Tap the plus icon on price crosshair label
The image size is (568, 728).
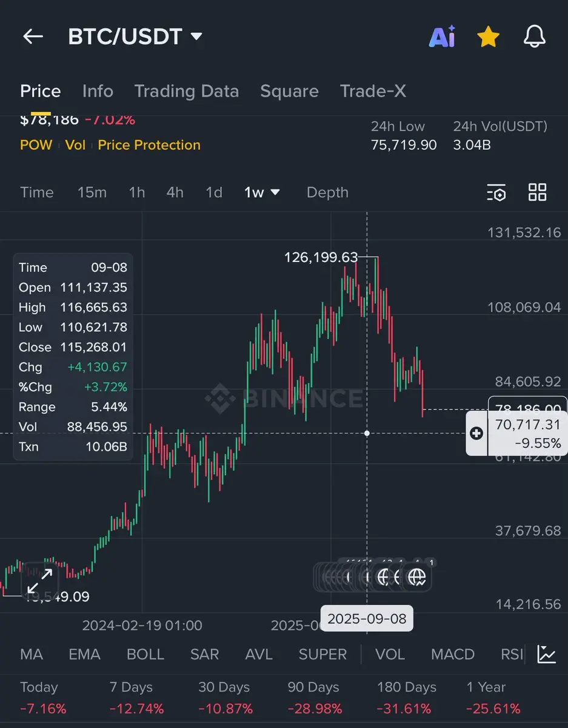[x=476, y=433]
